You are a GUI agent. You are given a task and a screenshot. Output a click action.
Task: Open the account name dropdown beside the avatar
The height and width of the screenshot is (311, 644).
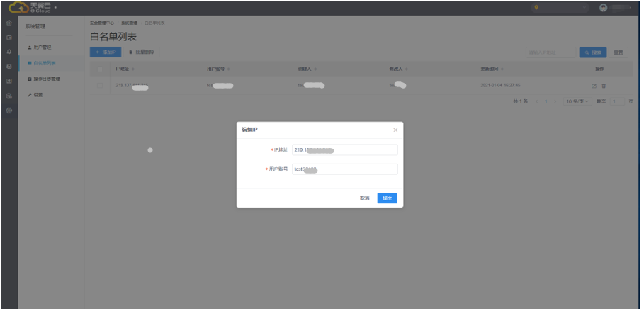click(621, 8)
